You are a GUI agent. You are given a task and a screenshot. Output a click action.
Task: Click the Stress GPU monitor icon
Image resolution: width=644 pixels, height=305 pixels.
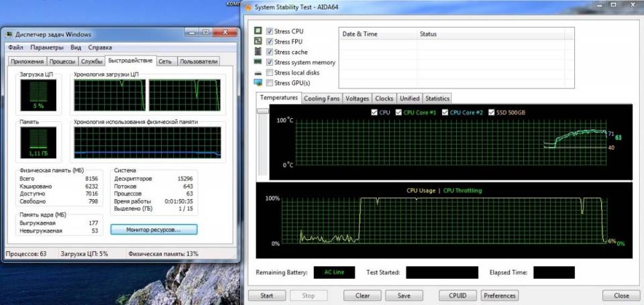point(258,82)
